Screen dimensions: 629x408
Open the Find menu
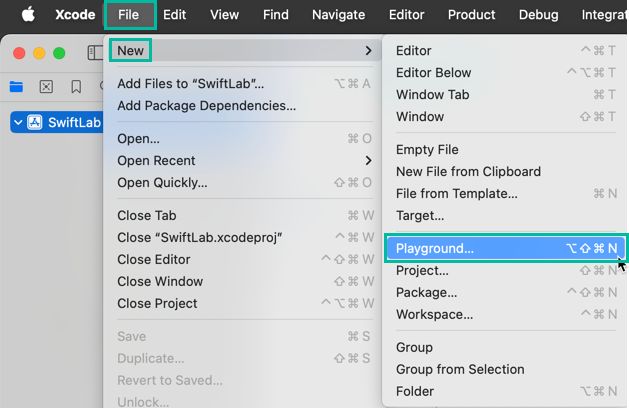pyautogui.click(x=276, y=15)
